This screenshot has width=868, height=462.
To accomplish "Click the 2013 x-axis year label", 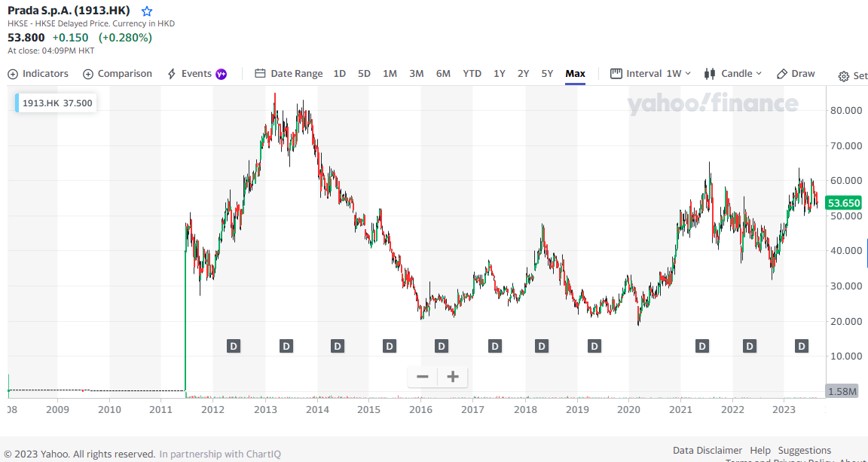I will [265, 411].
